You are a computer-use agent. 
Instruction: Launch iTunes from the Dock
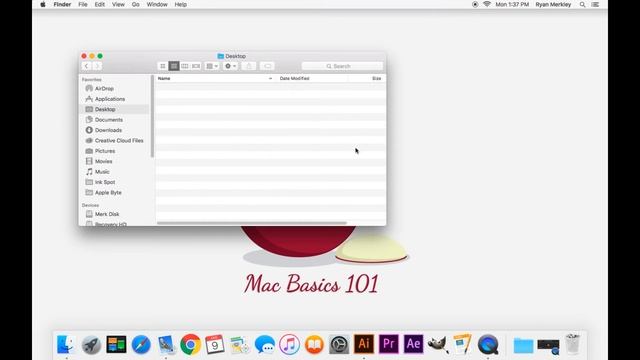coord(289,345)
